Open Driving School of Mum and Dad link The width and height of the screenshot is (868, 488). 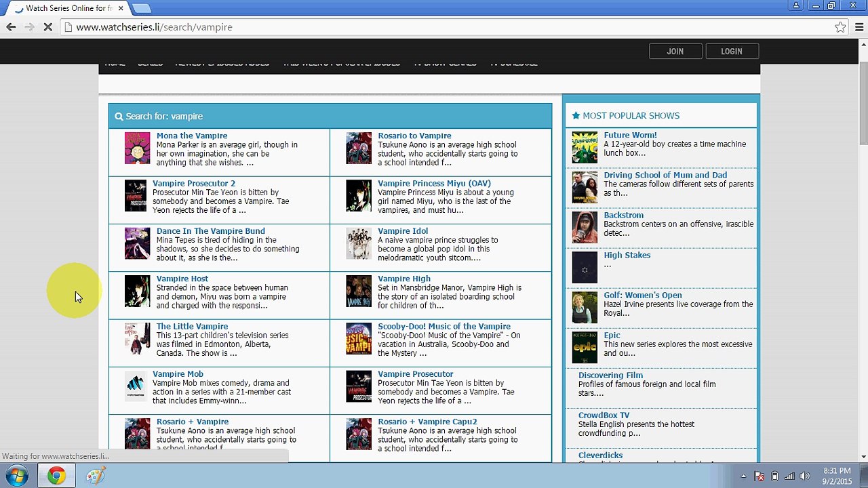665,175
